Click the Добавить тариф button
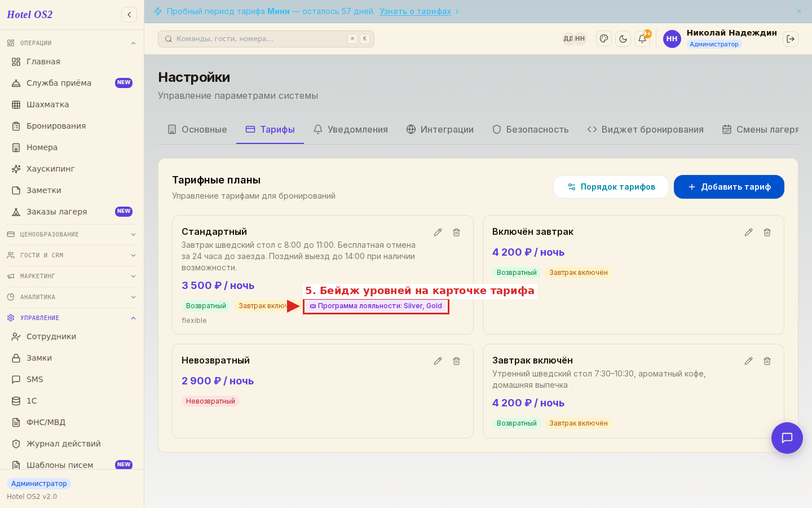 tap(729, 187)
